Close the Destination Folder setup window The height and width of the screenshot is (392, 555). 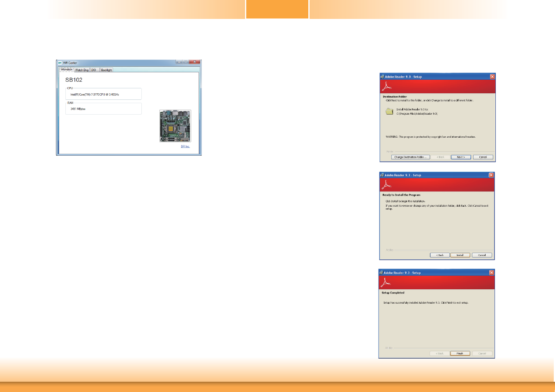coord(492,77)
